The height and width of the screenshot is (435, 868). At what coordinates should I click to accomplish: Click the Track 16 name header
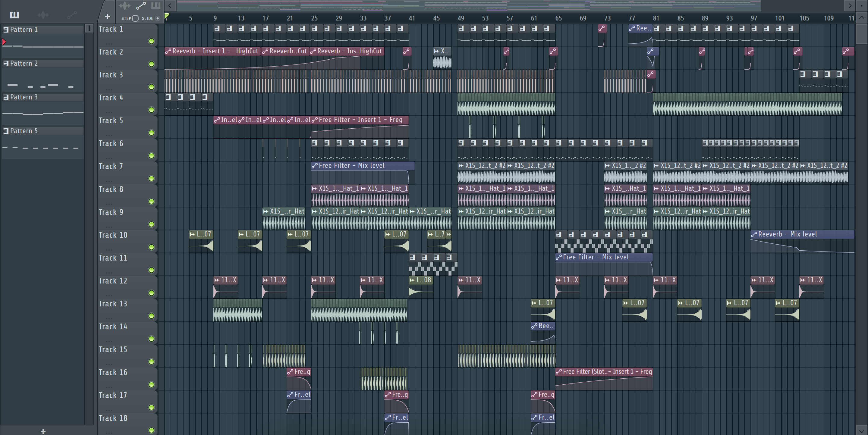[113, 372]
